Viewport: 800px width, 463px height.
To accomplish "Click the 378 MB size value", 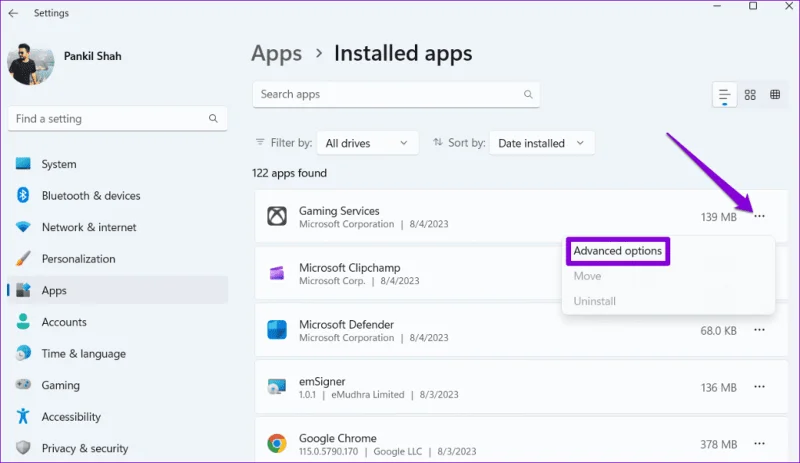I will coord(718,445).
